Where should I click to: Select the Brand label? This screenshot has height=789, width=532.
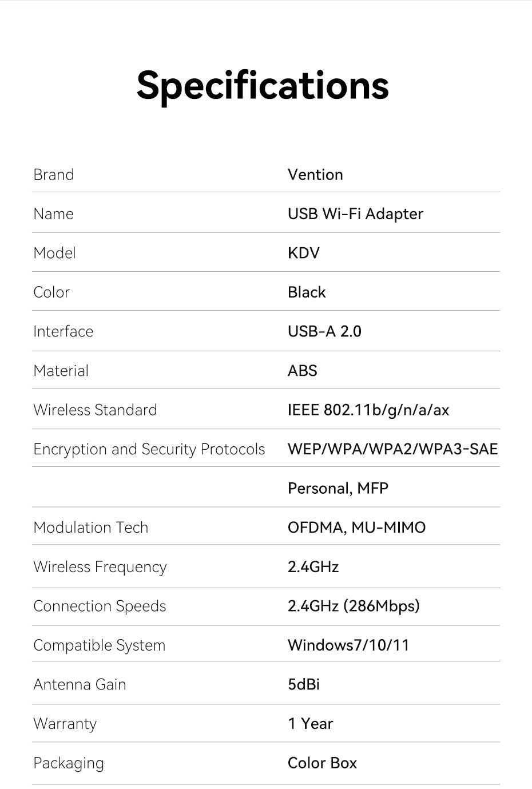pyautogui.click(x=54, y=175)
